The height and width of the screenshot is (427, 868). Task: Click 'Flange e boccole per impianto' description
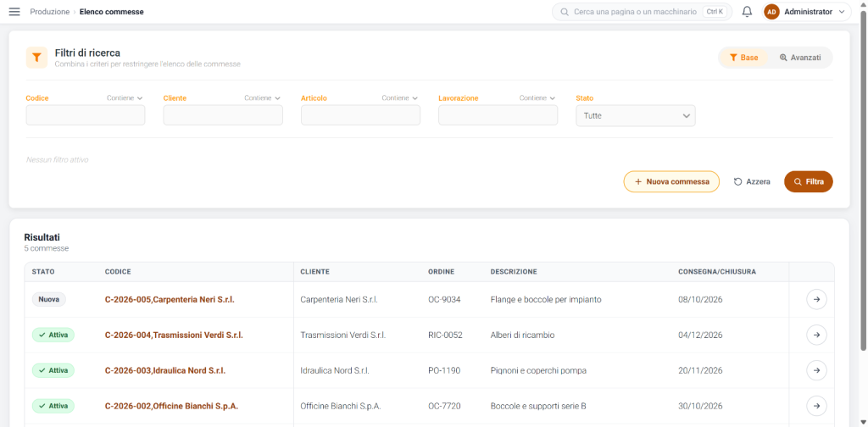[x=546, y=299]
